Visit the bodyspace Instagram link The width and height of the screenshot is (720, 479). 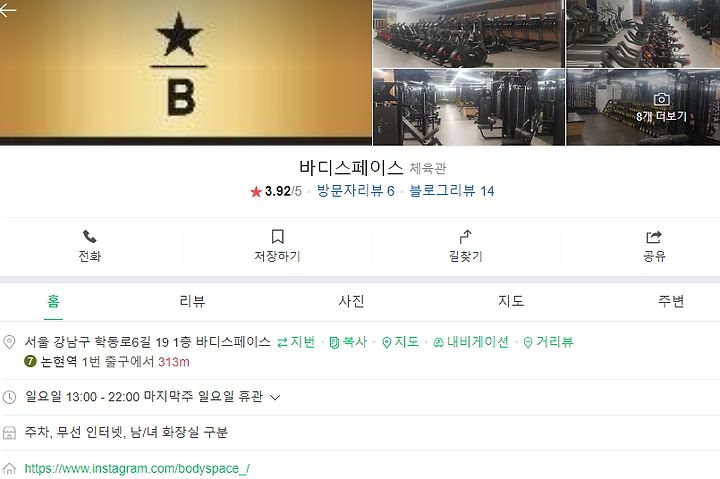[137, 468]
